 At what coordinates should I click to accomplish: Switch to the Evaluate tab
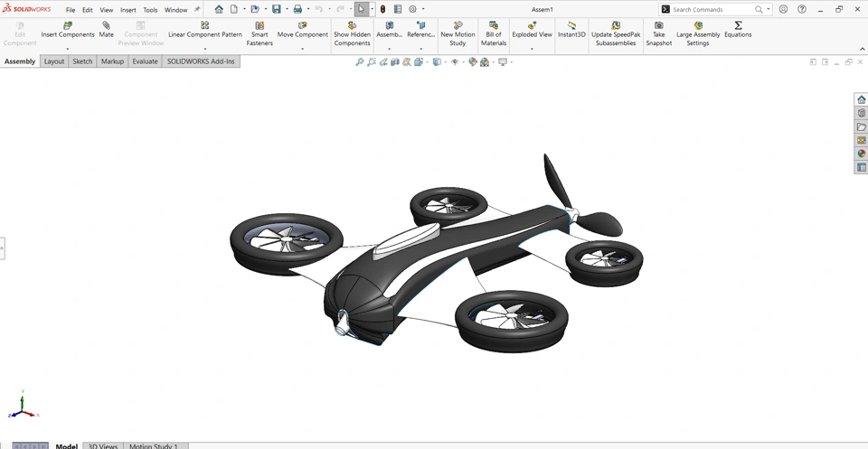click(145, 61)
